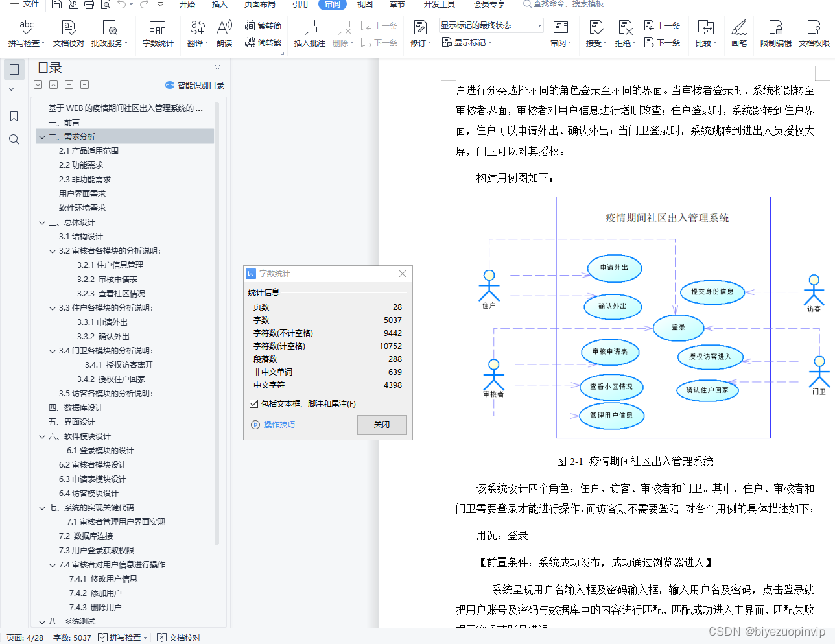Click 页面: 4/28 in status bar
Viewport: 835px width, 644px height.
(x=25, y=638)
